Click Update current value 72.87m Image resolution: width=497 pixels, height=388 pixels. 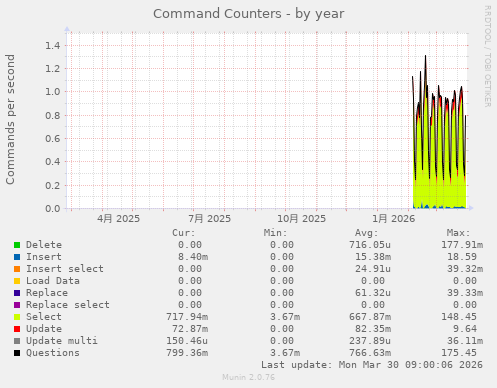coord(190,329)
